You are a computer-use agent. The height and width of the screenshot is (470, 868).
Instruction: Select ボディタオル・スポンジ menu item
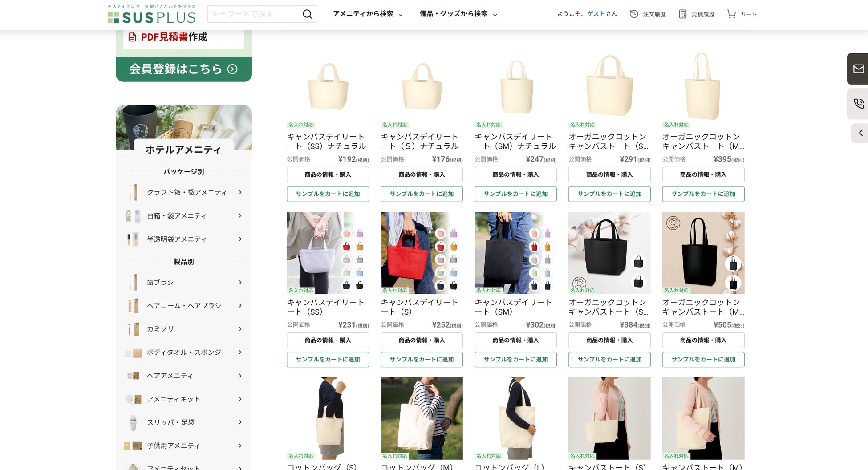pyautogui.click(x=184, y=352)
